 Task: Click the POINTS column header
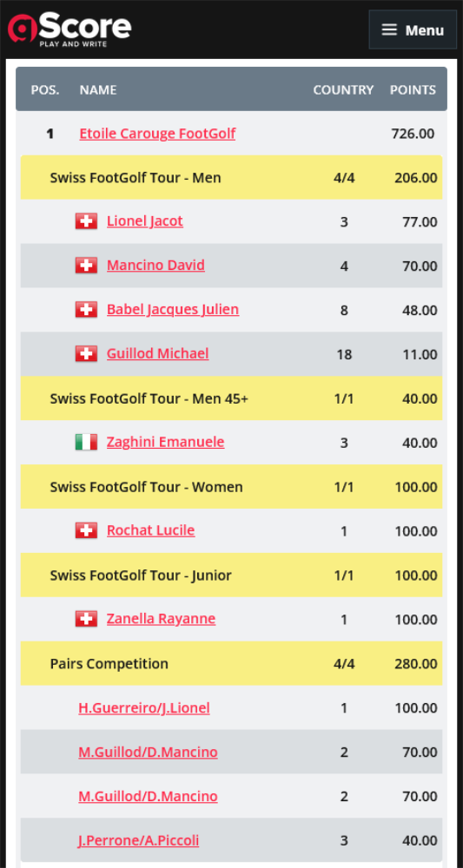click(x=413, y=89)
